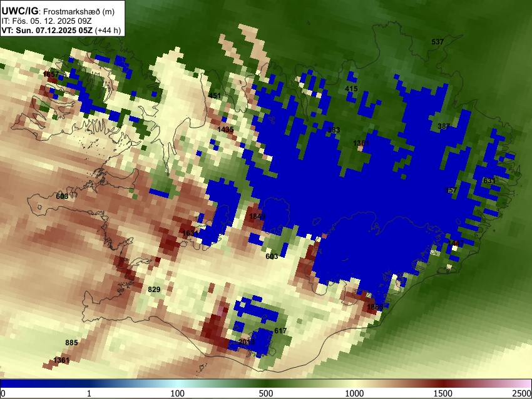Click the 1000 tick on the color scale
The image size is (532, 399).
354,393
